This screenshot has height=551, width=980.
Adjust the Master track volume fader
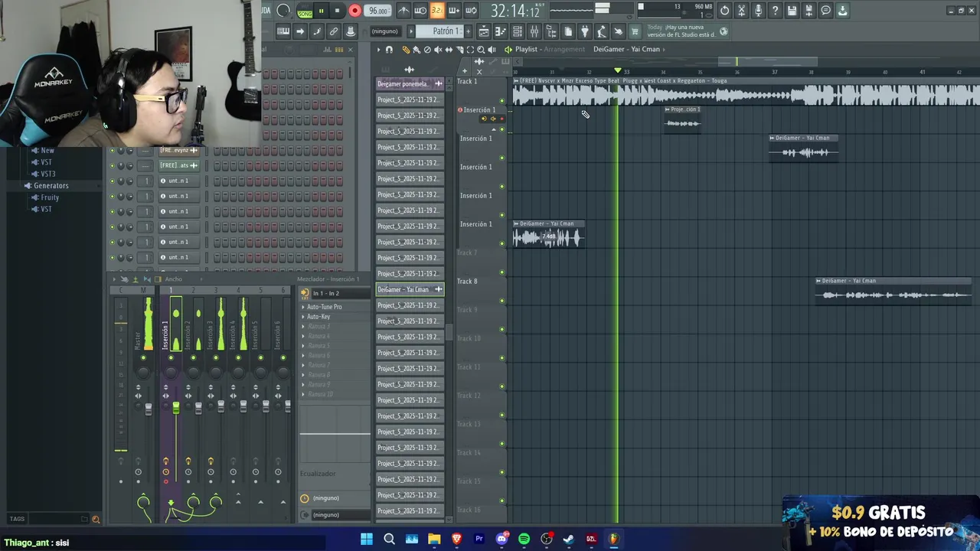point(149,408)
